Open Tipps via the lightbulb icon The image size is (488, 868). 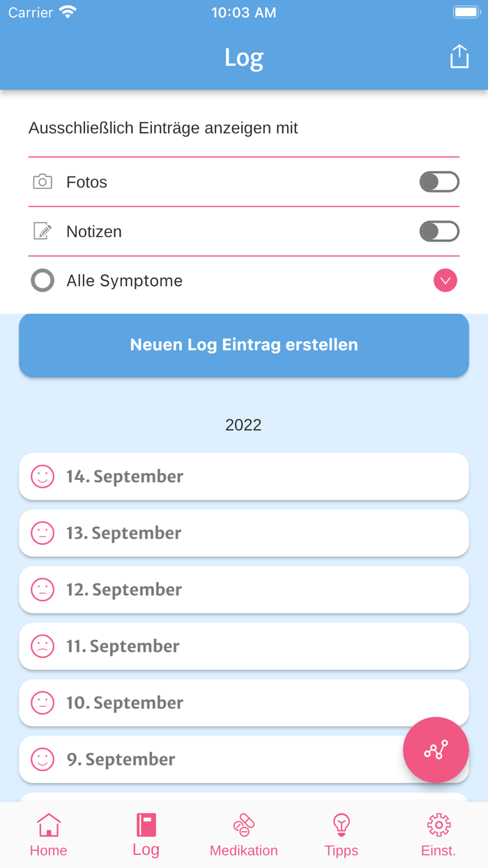pos(341,825)
